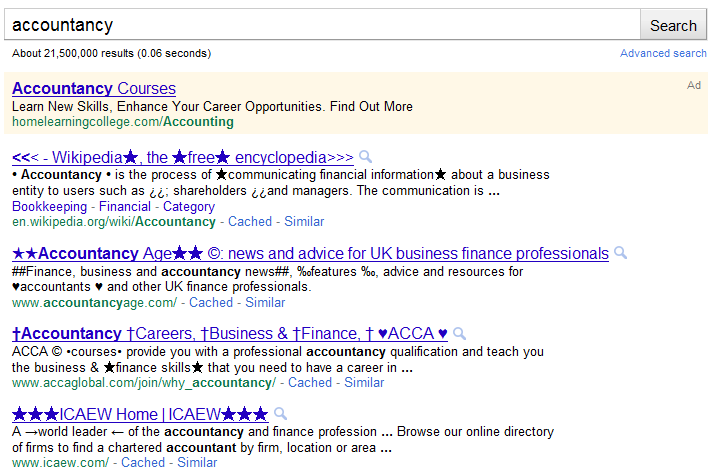Focus the accountancy search input field

(x=322, y=25)
